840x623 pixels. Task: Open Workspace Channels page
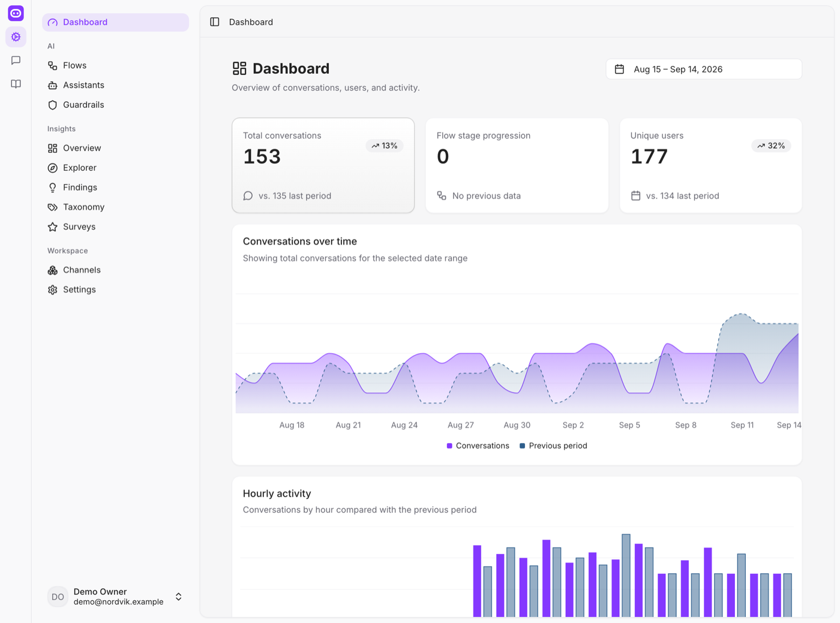click(115, 270)
